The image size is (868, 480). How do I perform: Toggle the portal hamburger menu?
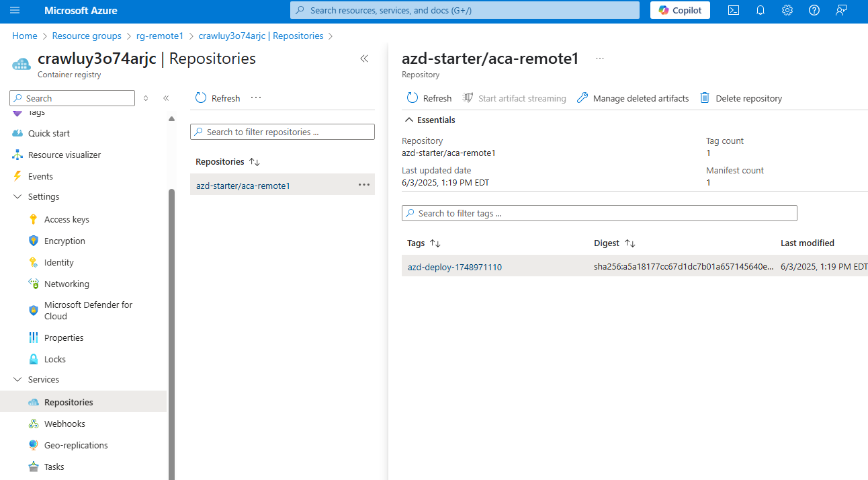(x=14, y=10)
